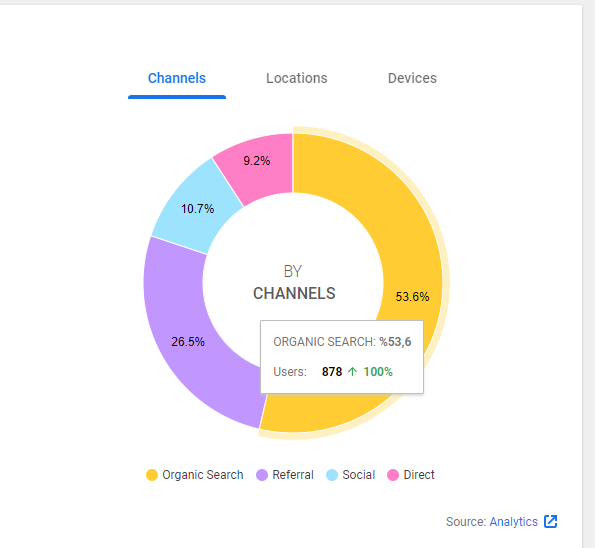Image resolution: width=595 pixels, height=548 pixels.
Task: Toggle the Social legend label
Action: pyautogui.click(x=359, y=475)
